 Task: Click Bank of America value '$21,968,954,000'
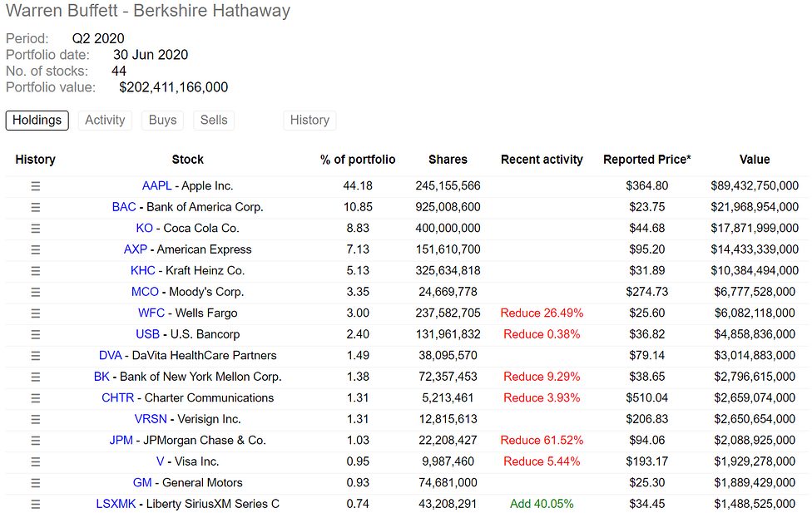755,207
